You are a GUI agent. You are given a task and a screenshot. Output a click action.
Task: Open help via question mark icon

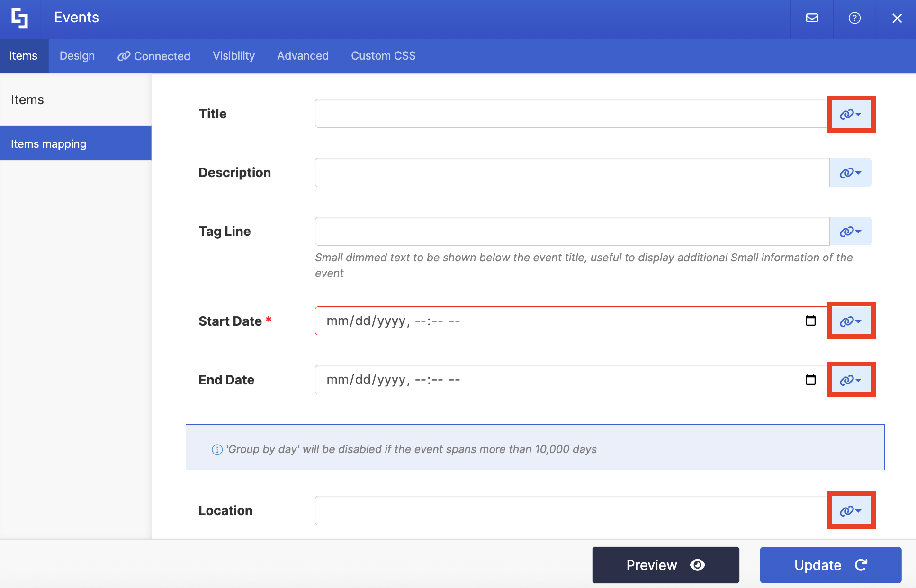(x=854, y=18)
